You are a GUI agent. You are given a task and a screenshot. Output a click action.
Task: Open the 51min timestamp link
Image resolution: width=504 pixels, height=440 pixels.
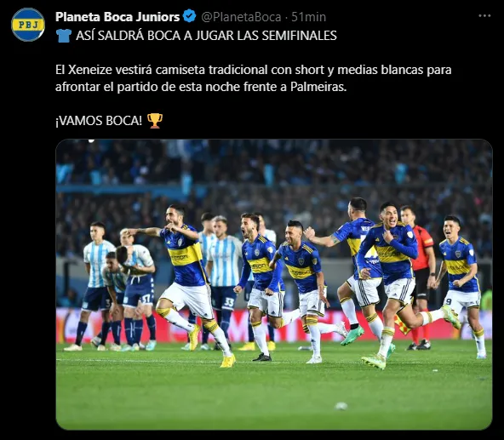pyautogui.click(x=308, y=17)
